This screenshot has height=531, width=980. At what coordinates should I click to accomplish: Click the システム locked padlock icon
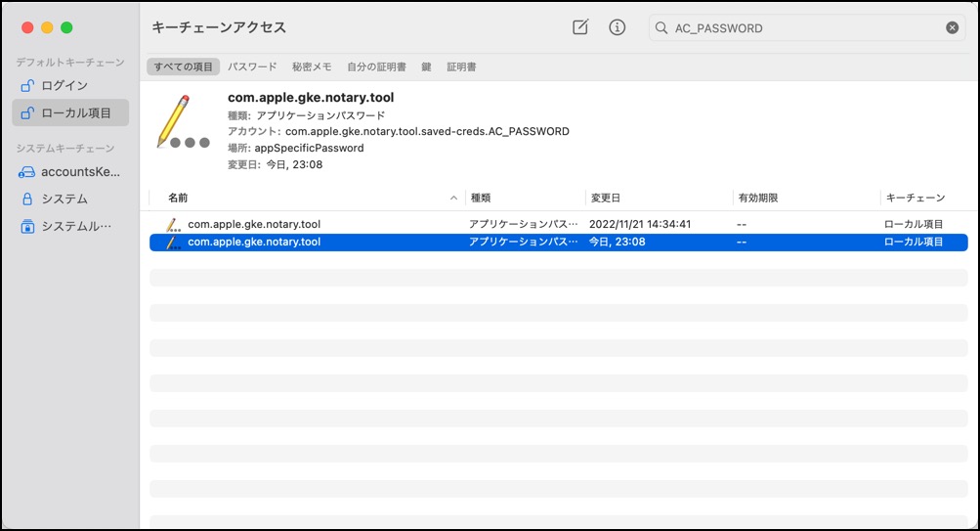27,199
